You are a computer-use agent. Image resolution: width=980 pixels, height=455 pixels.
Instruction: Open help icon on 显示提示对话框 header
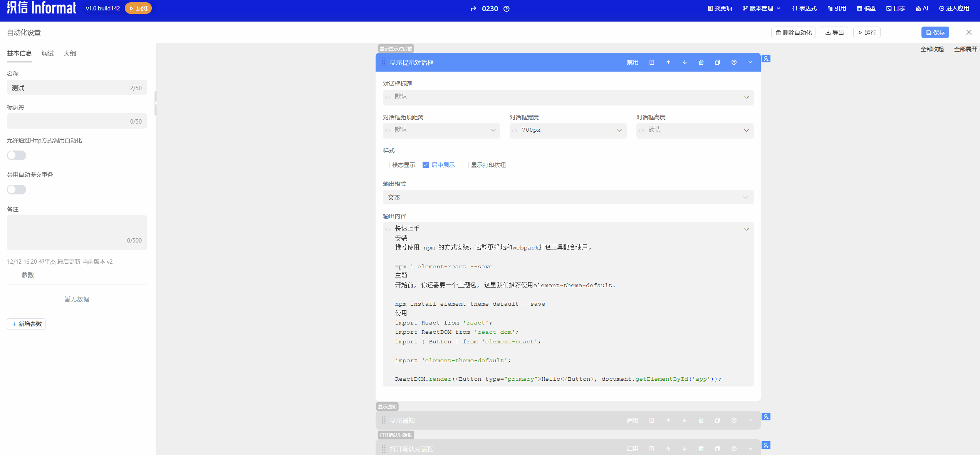point(734,62)
